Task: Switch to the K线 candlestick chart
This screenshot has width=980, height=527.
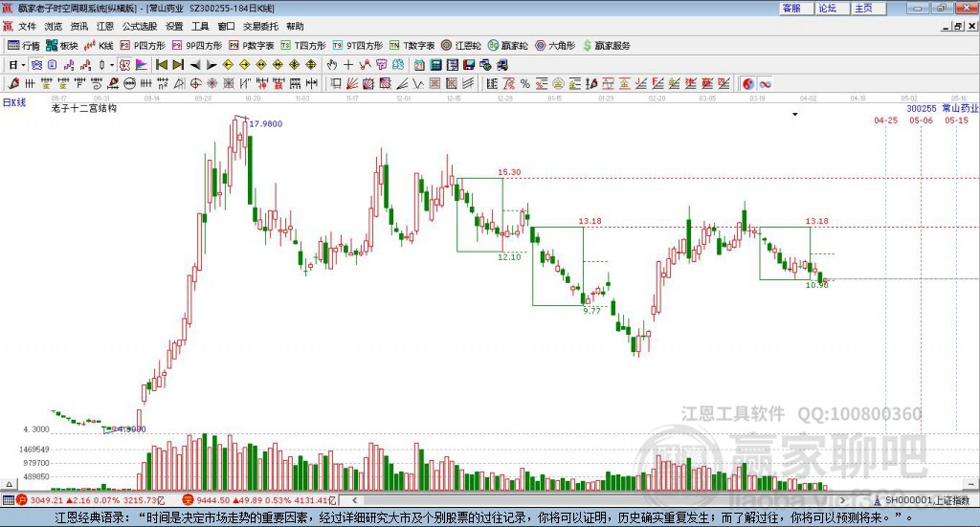Action: click(x=99, y=46)
